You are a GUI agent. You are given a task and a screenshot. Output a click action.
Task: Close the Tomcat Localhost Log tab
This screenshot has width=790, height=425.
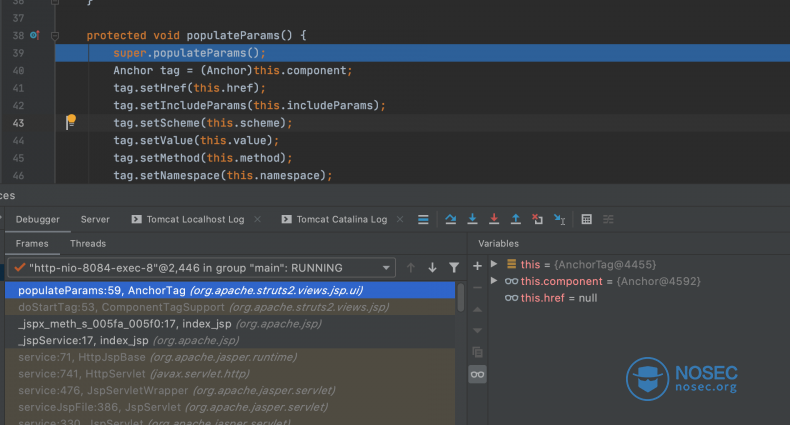coord(257,219)
